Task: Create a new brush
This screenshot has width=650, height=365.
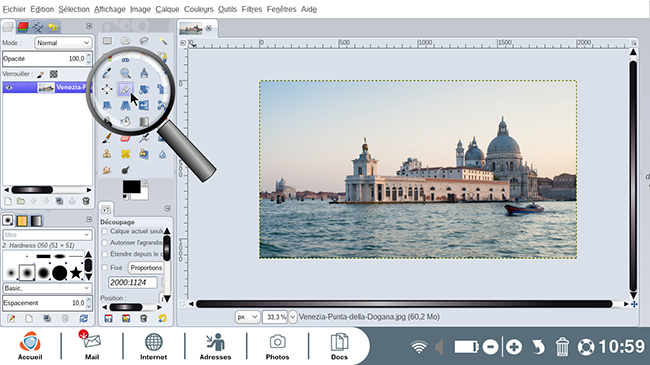Action: coord(29,319)
